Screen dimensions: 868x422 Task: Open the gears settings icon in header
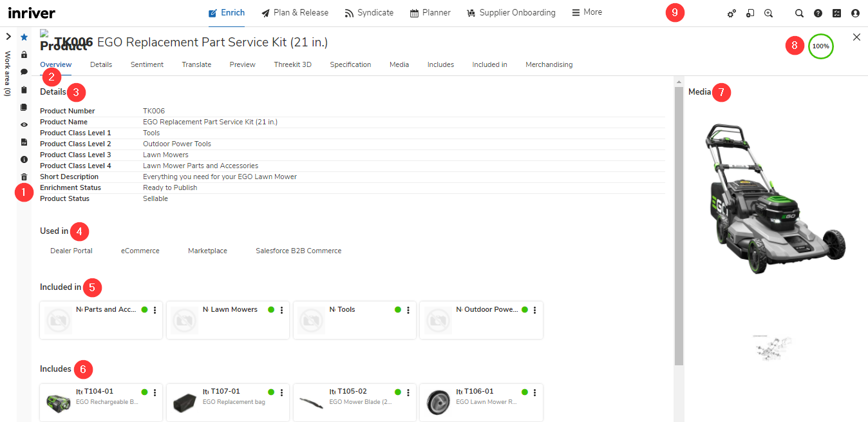point(731,13)
